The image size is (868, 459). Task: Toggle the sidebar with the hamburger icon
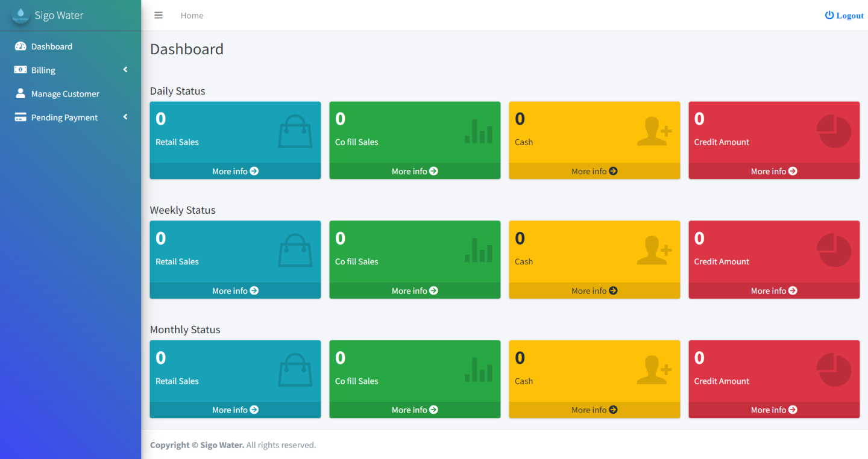click(159, 15)
